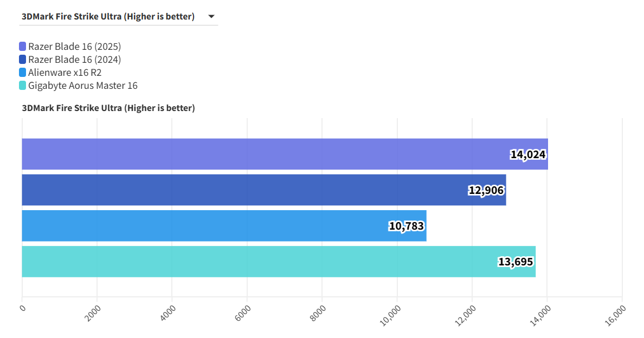Click the 13,695 score label
Image resolution: width=644 pixels, height=338 pixels.
coord(516,262)
